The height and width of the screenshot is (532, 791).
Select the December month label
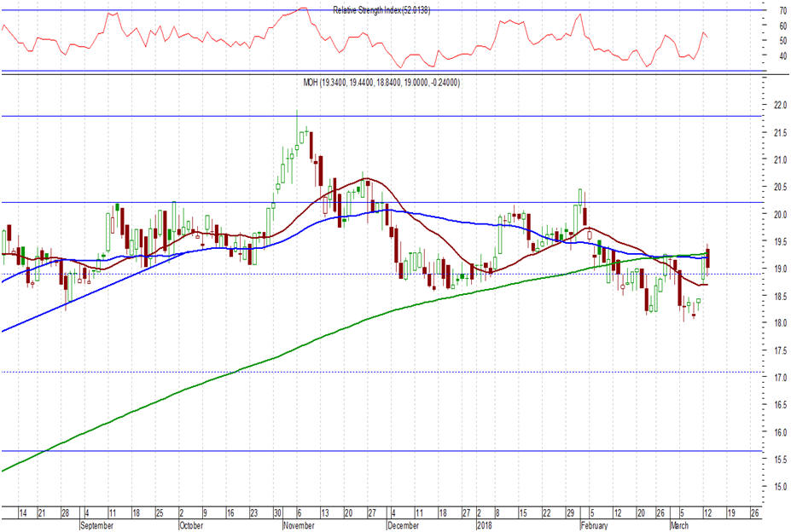pos(403,525)
